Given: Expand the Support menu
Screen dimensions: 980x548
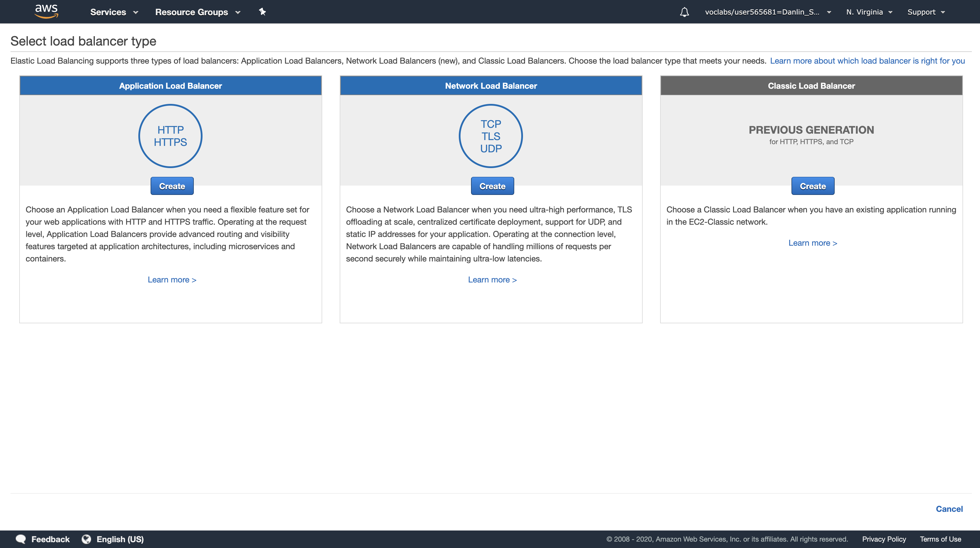Looking at the screenshot, I should (926, 12).
